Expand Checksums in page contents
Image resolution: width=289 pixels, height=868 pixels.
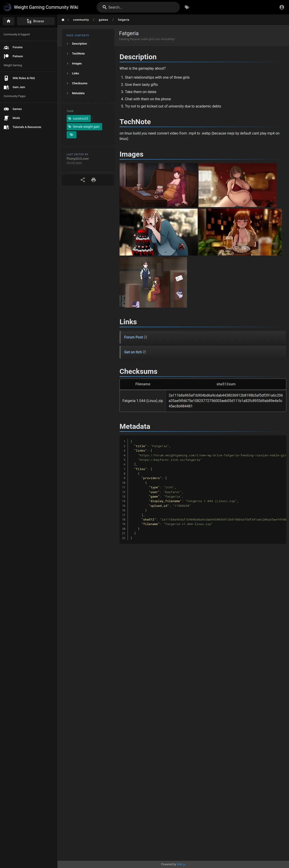[x=79, y=83]
